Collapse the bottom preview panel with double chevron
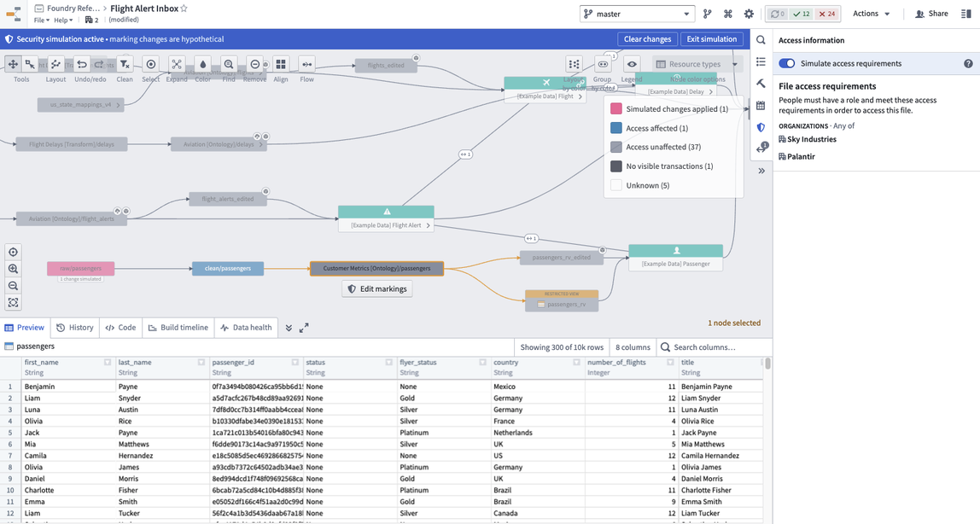Viewport: 980px width, 524px height. pyautogui.click(x=289, y=328)
